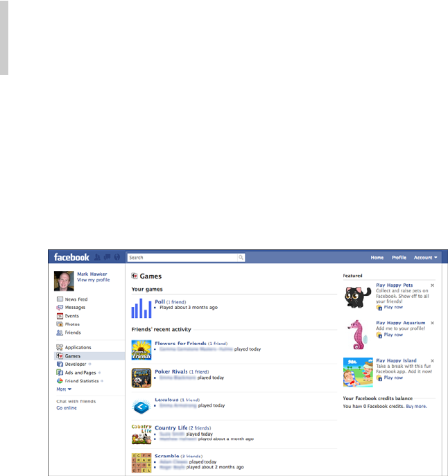Click the Poker Rivals icon
Viewport: 448px width, 476px height.
pos(141,378)
